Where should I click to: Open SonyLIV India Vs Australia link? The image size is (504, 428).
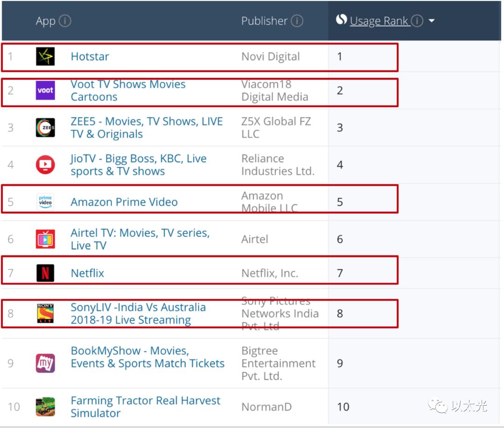pyautogui.click(x=138, y=314)
